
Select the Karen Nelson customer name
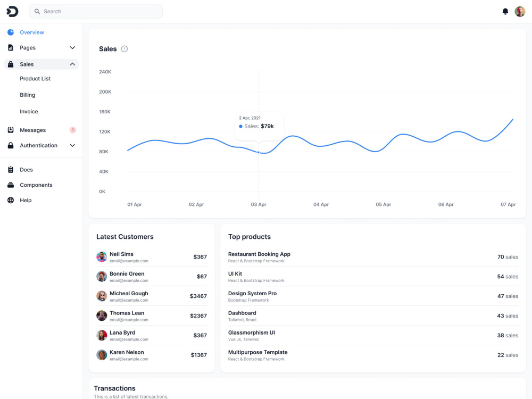pyautogui.click(x=127, y=352)
